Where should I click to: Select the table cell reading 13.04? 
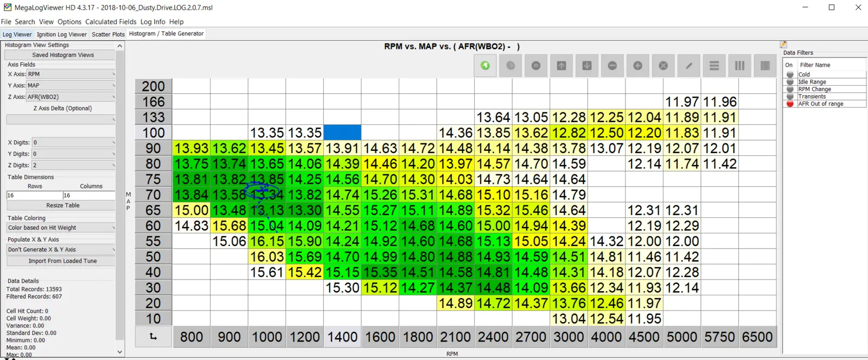tap(569, 319)
